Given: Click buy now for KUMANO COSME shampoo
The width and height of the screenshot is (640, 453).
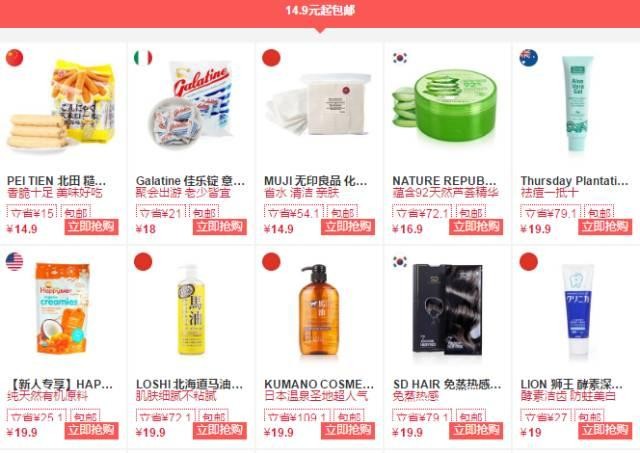Looking at the screenshot, I should pos(348,431).
